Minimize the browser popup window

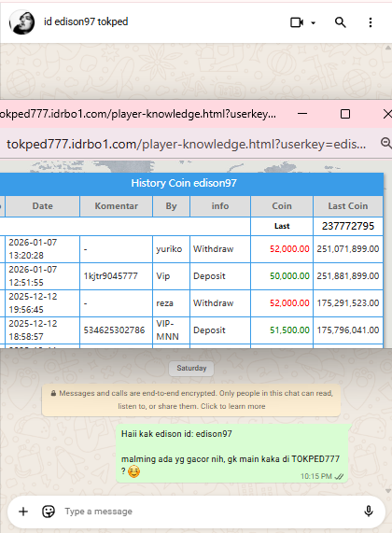point(302,114)
